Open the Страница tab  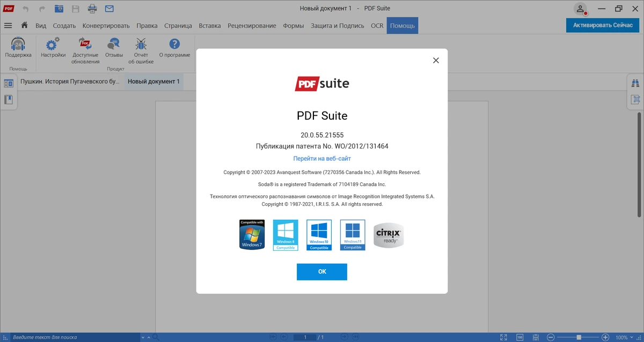pyautogui.click(x=178, y=26)
